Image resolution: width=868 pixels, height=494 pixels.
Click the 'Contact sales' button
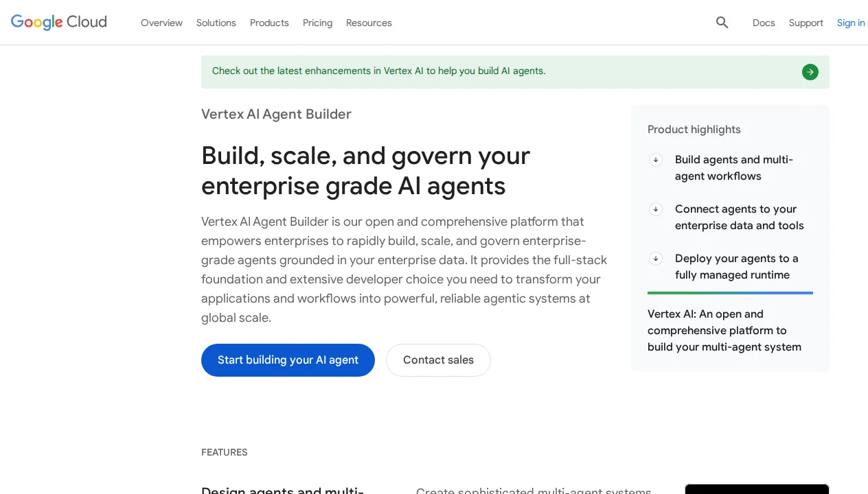438,360
